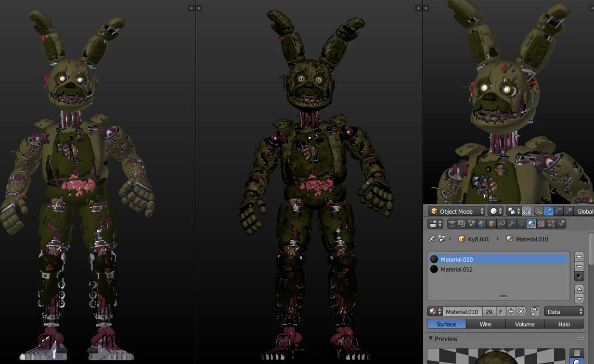
Task: Click the Preview panel grip handle
Action: coord(581,339)
